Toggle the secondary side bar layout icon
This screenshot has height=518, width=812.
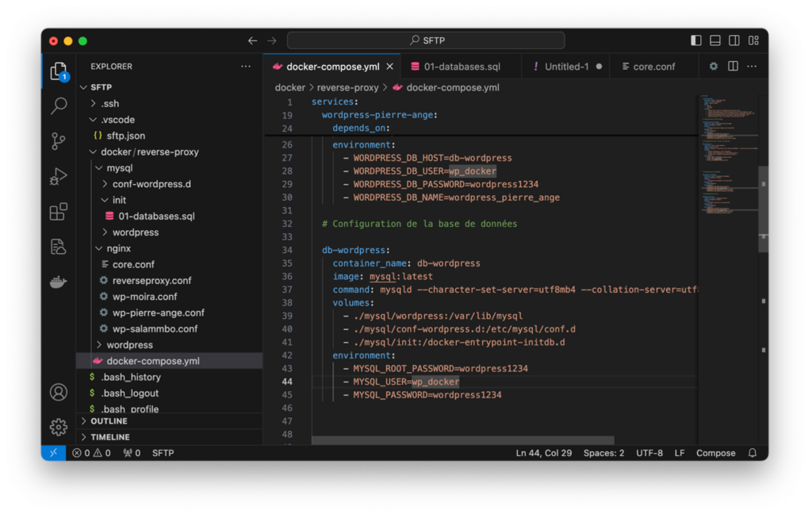point(734,40)
